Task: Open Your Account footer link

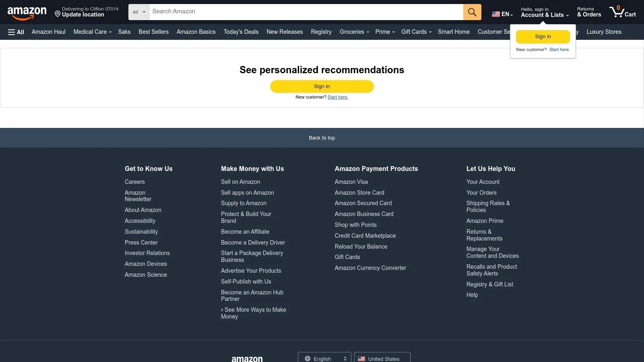Action: tap(483, 182)
